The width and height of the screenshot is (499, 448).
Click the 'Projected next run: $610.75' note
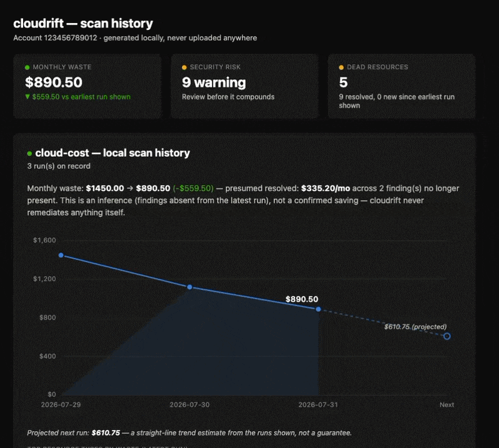74,433
